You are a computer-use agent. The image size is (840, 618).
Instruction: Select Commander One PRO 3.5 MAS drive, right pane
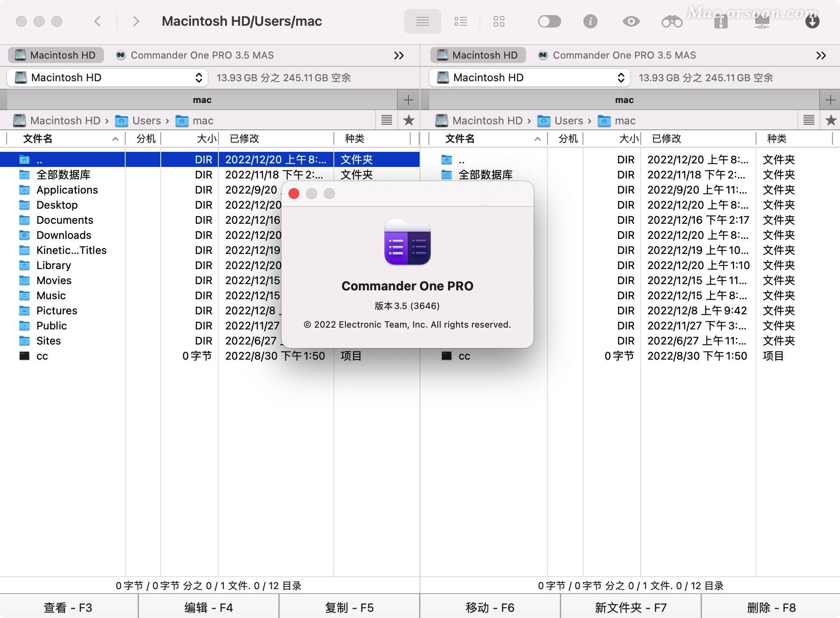click(617, 55)
